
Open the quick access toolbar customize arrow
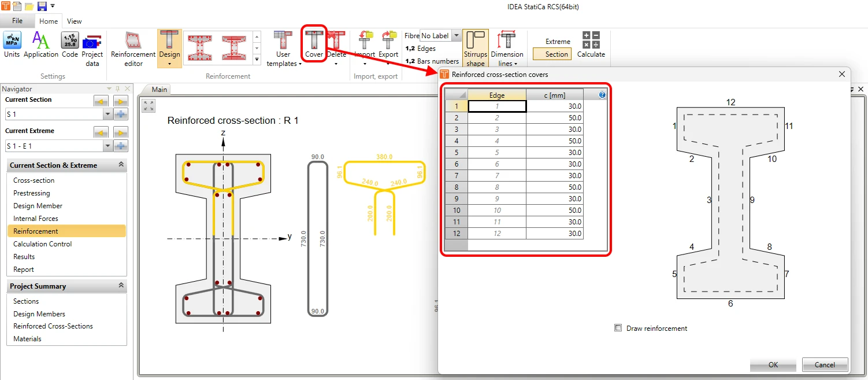(53, 6)
